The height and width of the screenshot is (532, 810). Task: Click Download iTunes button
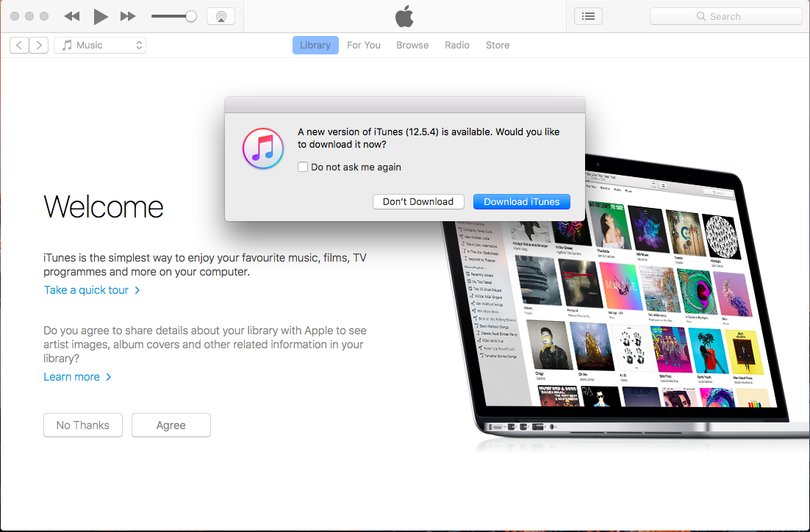[x=522, y=202]
